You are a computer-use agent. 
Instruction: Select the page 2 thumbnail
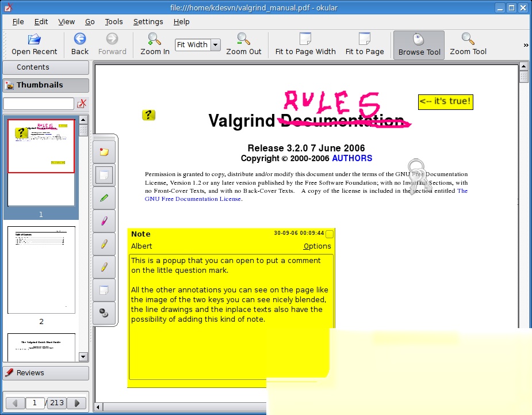click(41, 270)
